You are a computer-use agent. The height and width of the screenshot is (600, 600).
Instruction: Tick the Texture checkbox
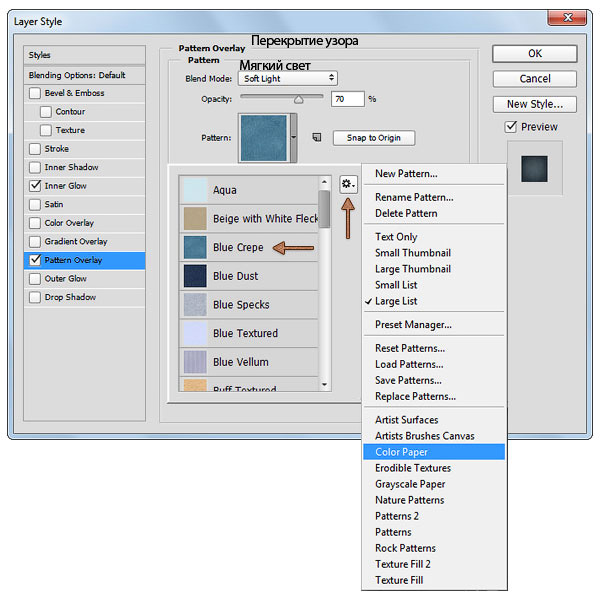coord(46,130)
